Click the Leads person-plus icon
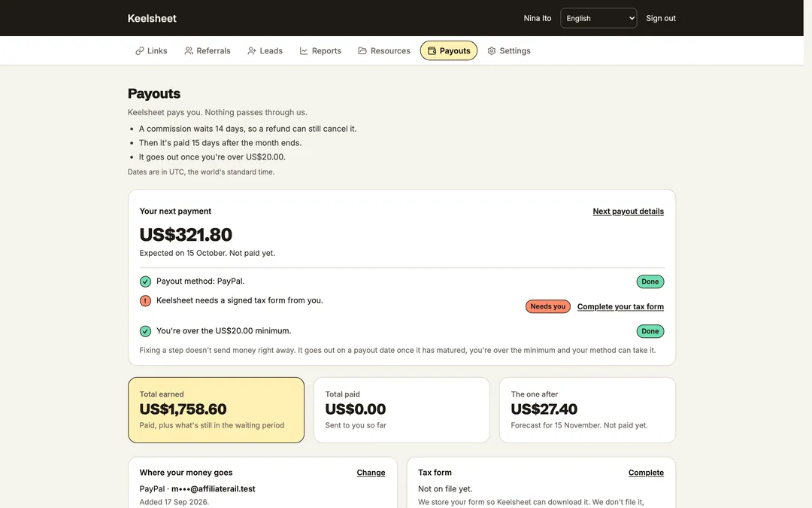 tap(252, 51)
